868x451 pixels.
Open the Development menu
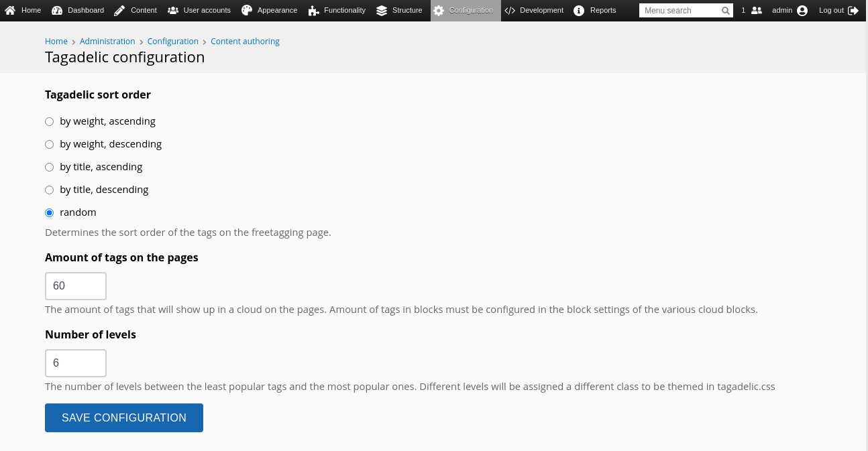coord(541,11)
